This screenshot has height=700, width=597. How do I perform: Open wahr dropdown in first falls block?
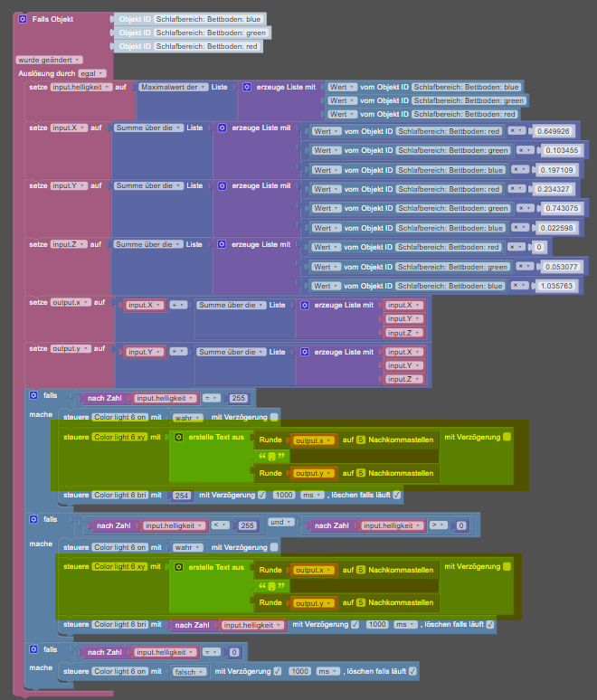[188, 418]
